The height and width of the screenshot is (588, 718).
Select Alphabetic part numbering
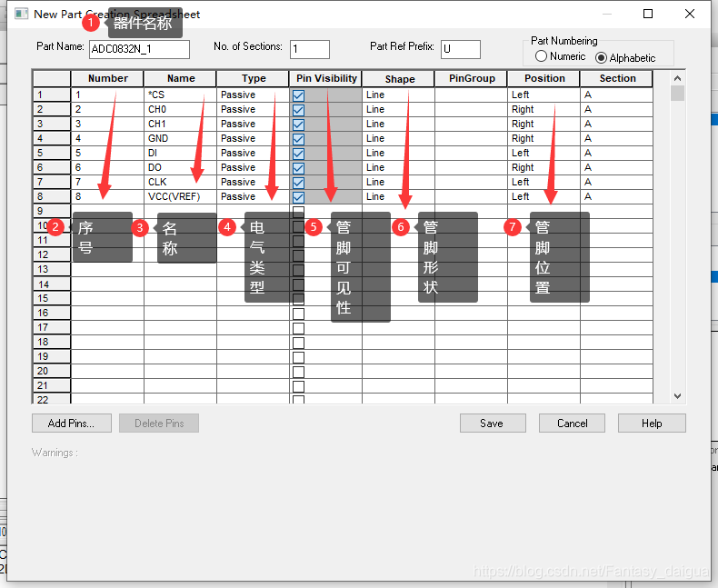click(x=601, y=57)
